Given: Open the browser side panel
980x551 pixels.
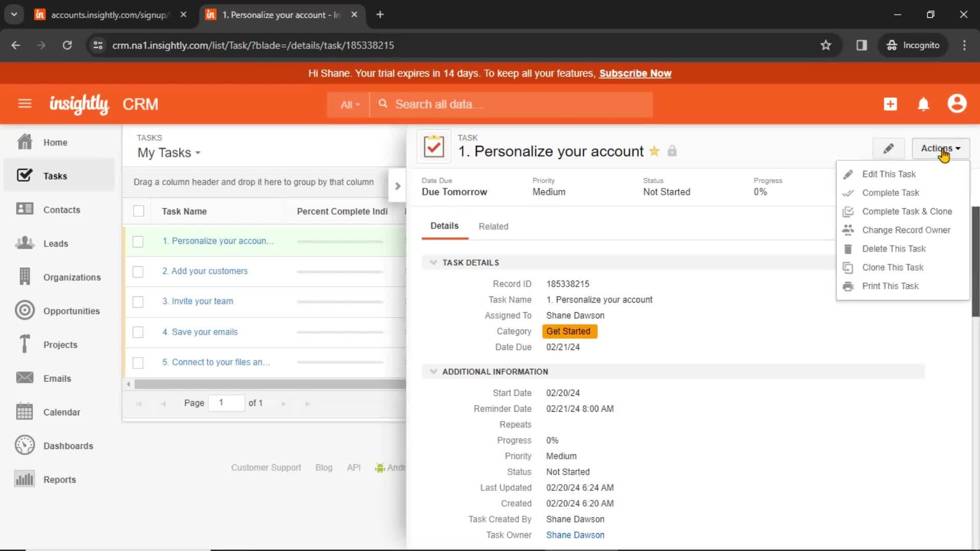Looking at the screenshot, I should (862, 45).
